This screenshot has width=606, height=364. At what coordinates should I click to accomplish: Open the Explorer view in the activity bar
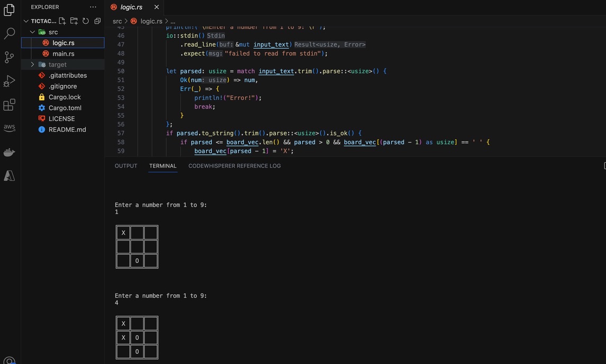(9, 10)
